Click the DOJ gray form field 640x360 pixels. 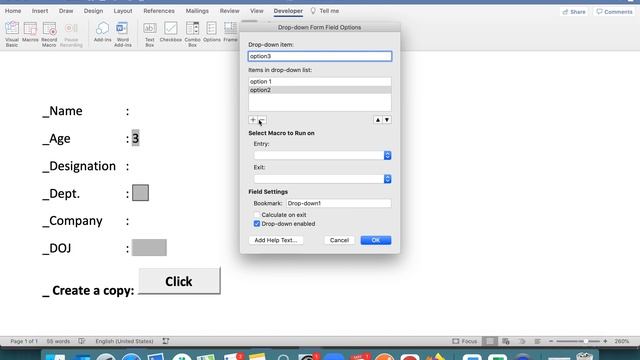tap(149, 247)
